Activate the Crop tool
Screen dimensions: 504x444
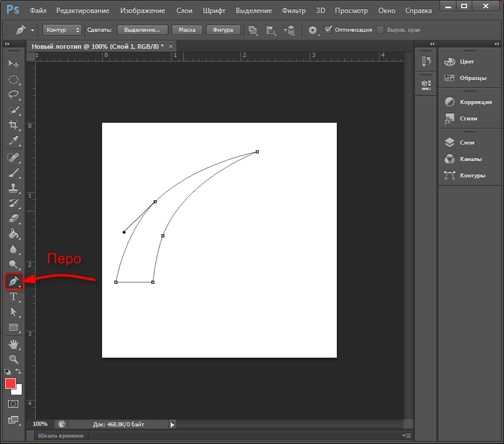(13, 125)
